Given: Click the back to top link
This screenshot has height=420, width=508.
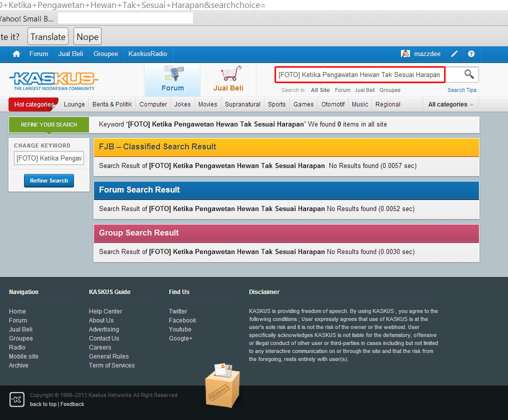Looking at the screenshot, I should click(43, 404).
